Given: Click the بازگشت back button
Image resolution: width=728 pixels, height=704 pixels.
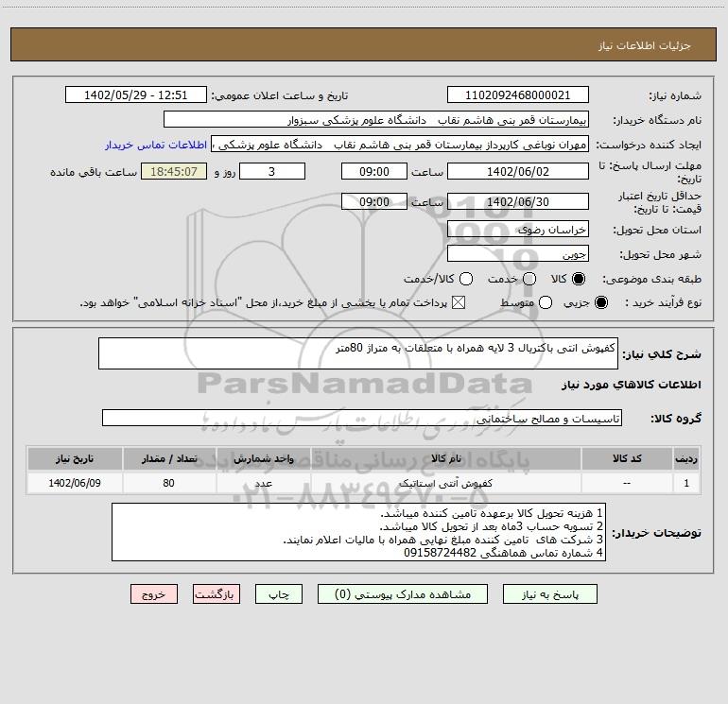Looking at the screenshot, I should tap(217, 594).
